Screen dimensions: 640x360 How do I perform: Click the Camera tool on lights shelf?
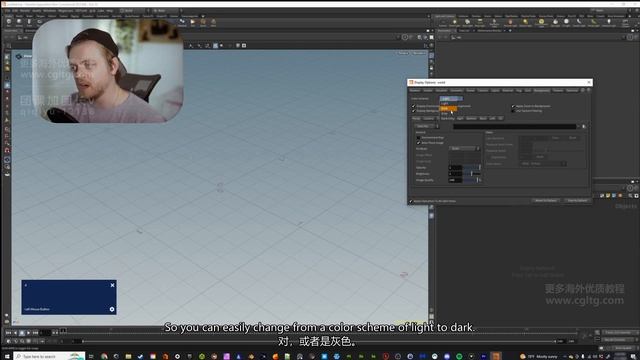pos(443,22)
